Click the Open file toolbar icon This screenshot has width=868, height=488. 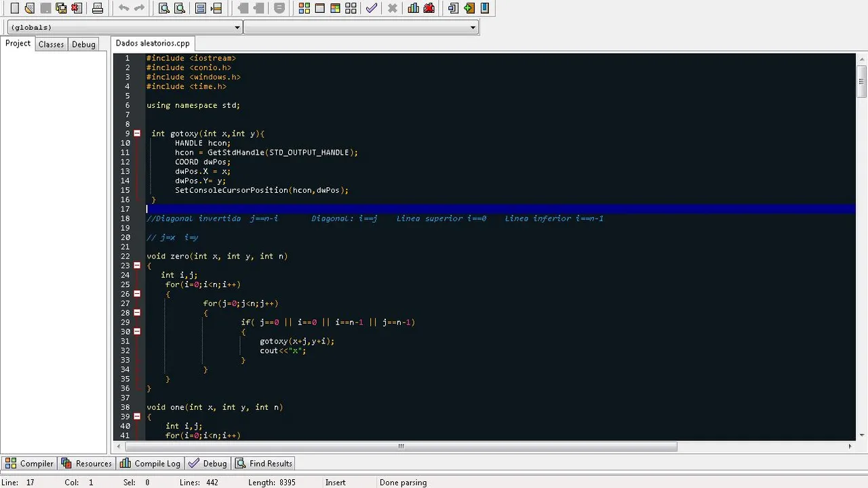click(x=30, y=8)
